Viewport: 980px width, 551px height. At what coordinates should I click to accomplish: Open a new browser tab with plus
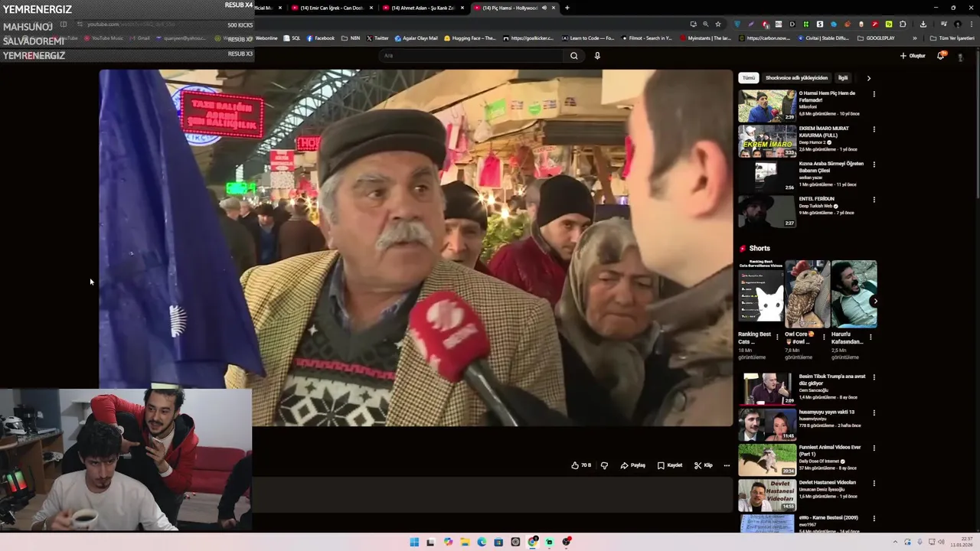(x=567, y=8)
